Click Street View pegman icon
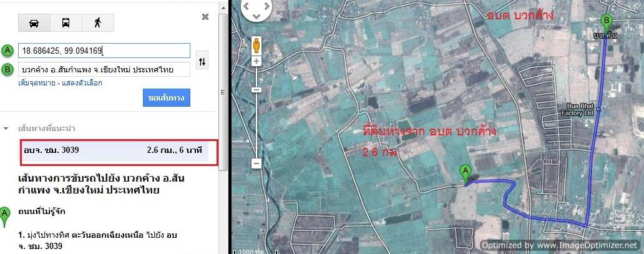 coord(256,45)
